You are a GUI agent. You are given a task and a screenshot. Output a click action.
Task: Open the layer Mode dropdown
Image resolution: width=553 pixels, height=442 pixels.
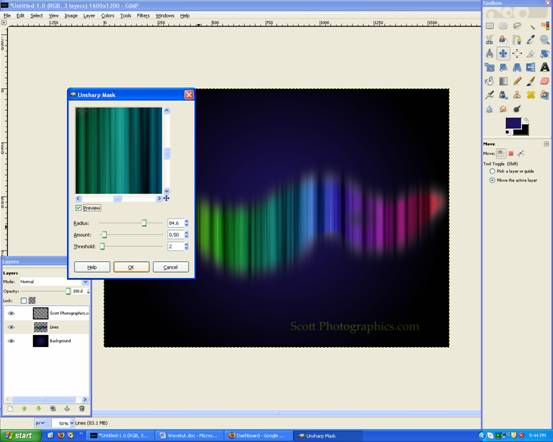click(53, 282)
